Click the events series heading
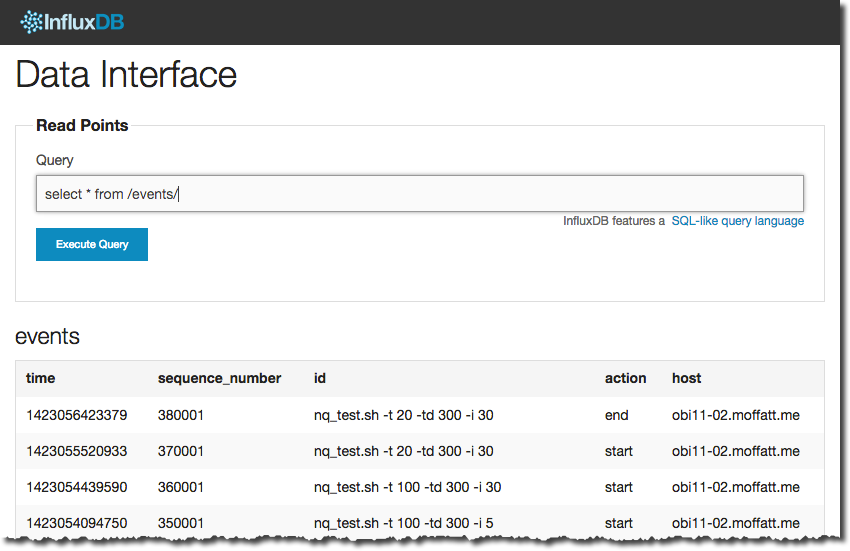 (47, 336)
